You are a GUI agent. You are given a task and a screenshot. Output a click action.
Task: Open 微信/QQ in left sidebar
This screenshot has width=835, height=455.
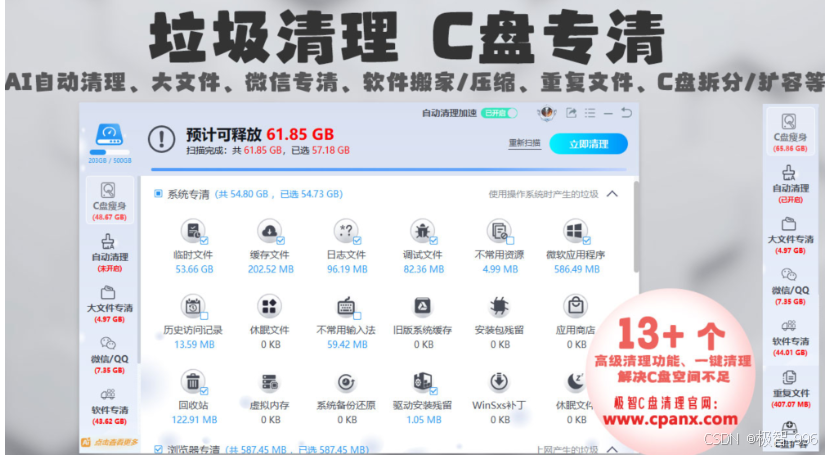pos(109,355)
